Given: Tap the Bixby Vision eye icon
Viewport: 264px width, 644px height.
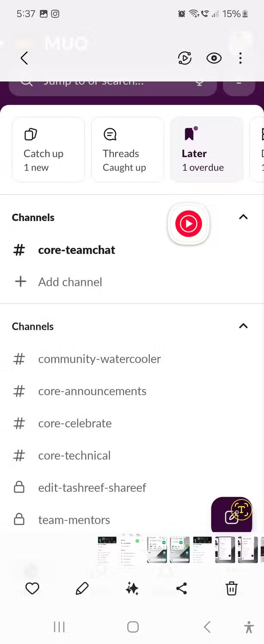Looking at the screenshot, I should 214,58.
